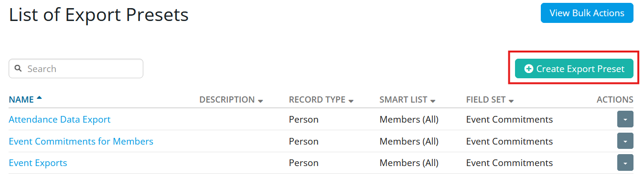This screenshot has height=188, width=644.
Task: Click the sort arrow next to SMART LIST
Action: tap(432, 101)
